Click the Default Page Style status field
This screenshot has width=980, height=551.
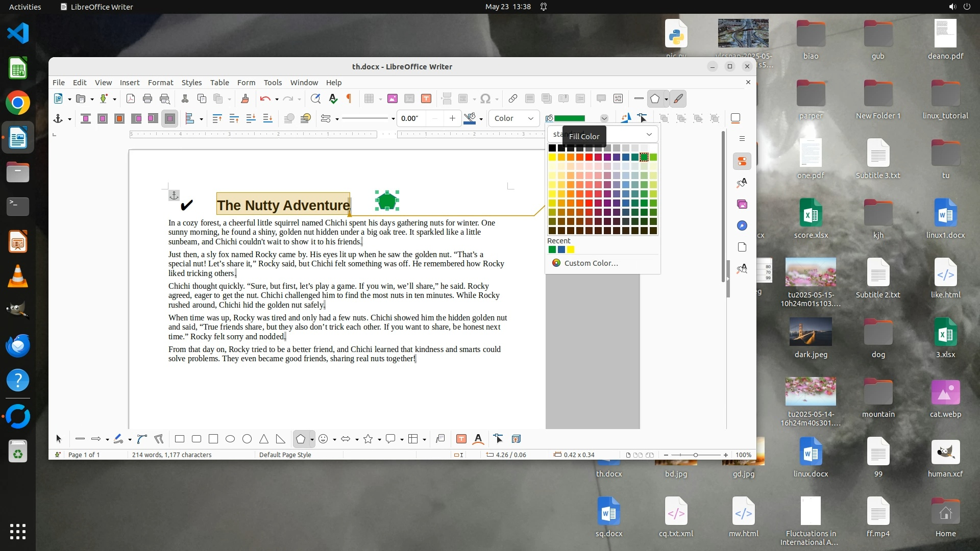pyautogui.click(x=285, y=455)
